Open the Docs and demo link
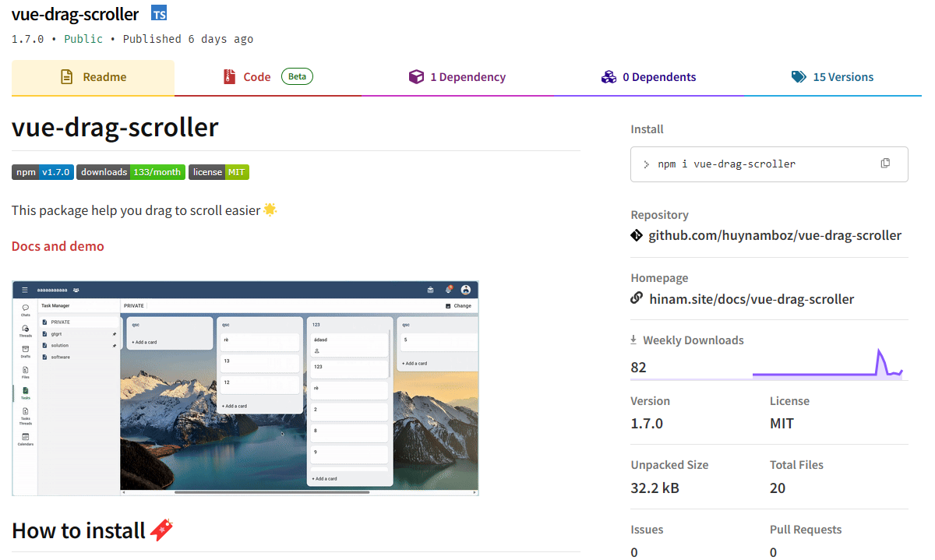Viewport: 935px width, 560px height. [x=58, y=246]
